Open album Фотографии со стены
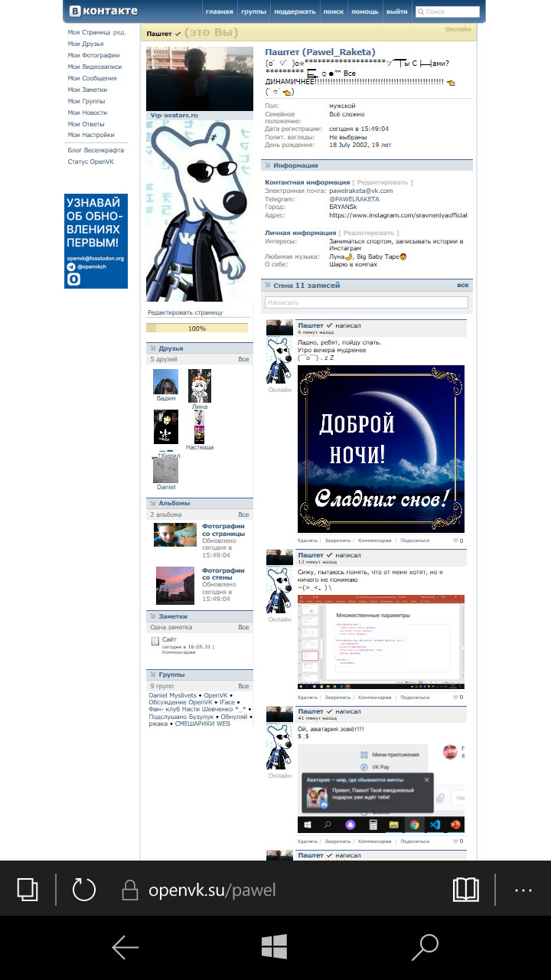The width and height of the screenshot is (551, 980). [223, 574]
